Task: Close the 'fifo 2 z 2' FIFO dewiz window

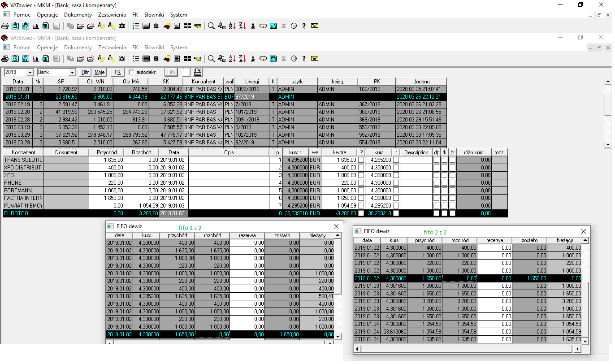Action: (x=584, y=231)
